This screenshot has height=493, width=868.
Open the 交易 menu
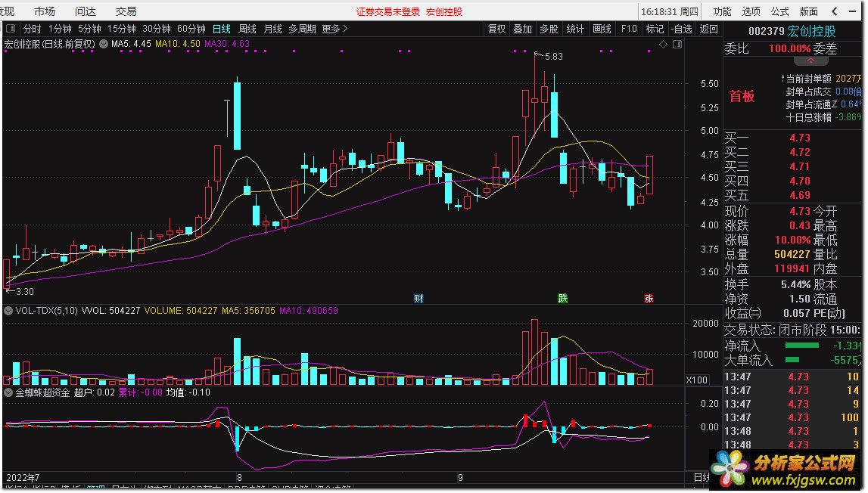click(126, 11)
